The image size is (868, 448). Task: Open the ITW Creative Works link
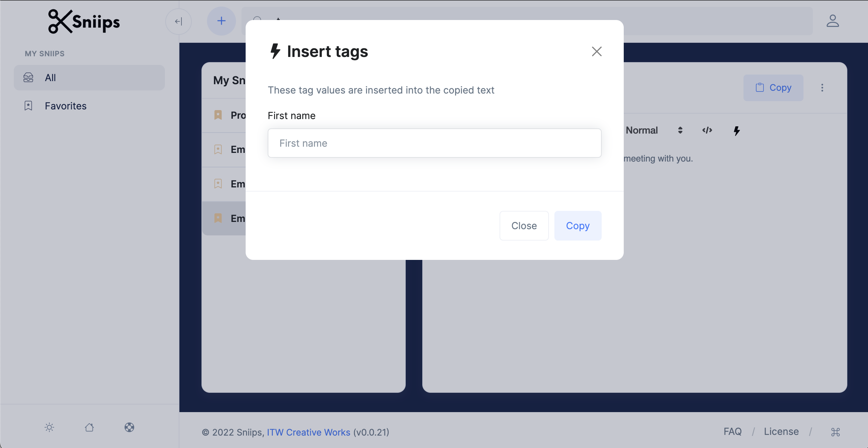(x=308, y=432)
